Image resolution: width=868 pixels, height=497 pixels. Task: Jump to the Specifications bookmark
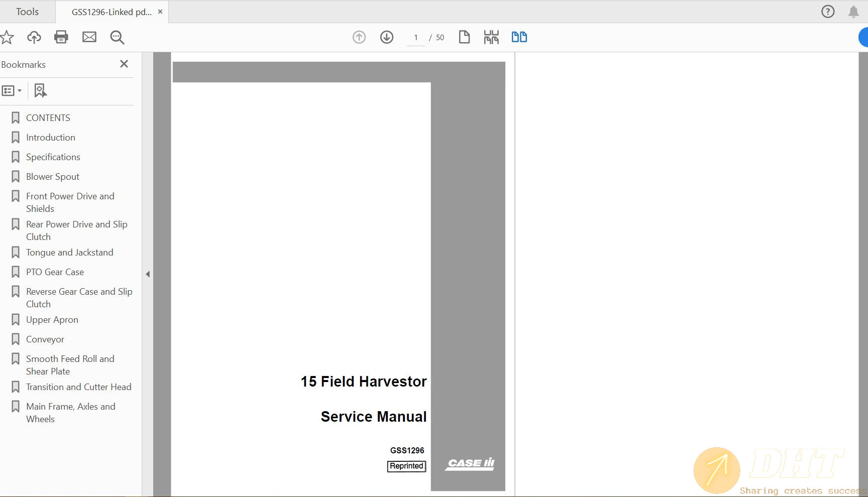(53, 157)
